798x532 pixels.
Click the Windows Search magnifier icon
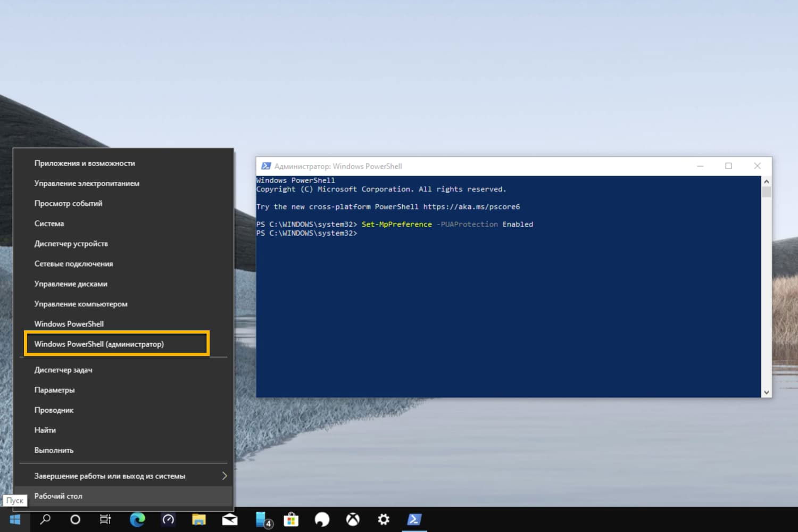coord(45,519)
